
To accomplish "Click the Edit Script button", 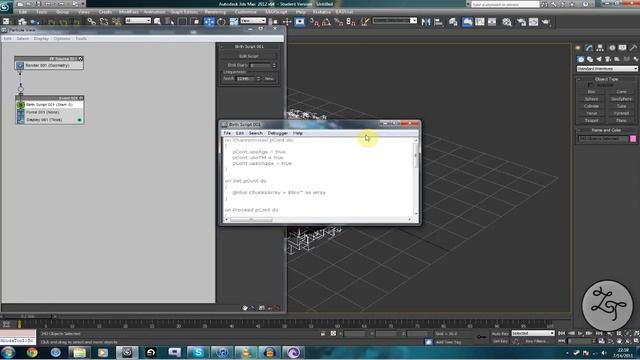I will (249, 56).
